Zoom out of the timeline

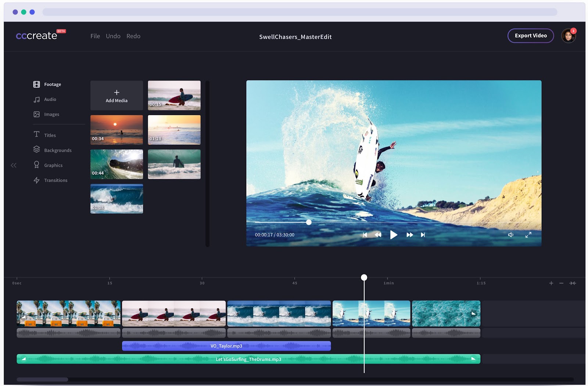[561, 283]
